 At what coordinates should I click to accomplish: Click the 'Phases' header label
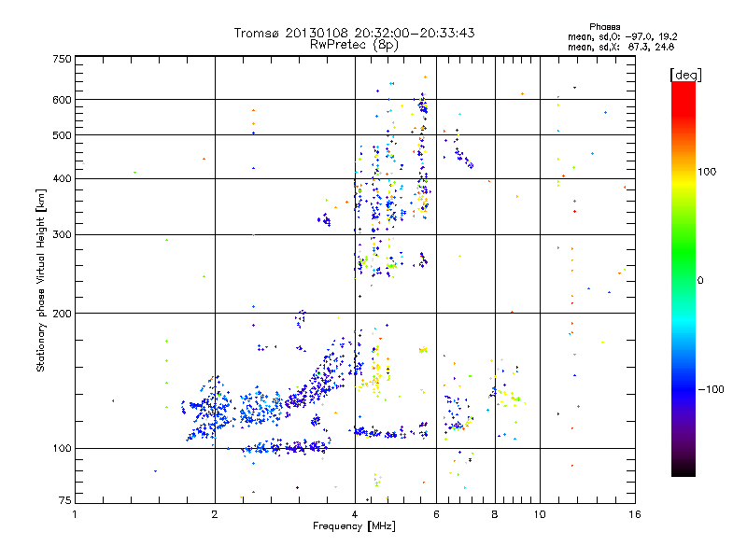tap(604, 27)
